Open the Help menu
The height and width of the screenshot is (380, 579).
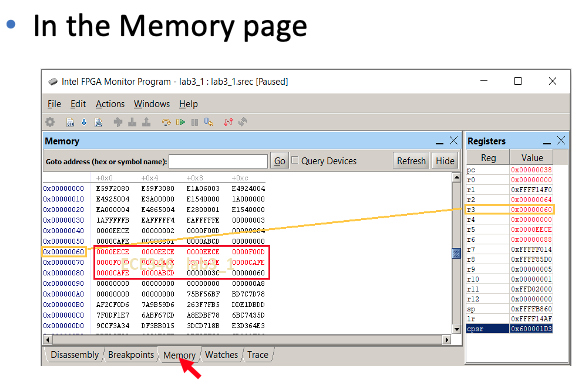[x=189, y=104]
